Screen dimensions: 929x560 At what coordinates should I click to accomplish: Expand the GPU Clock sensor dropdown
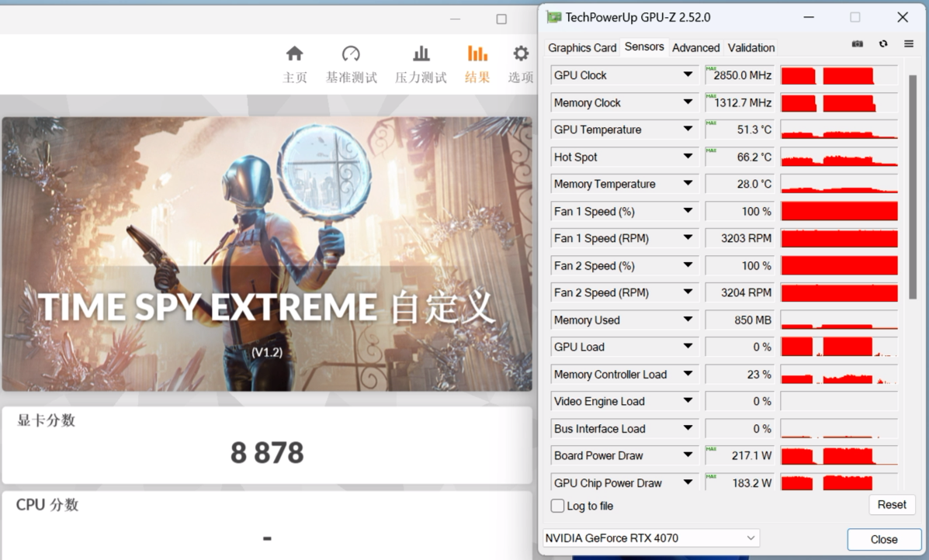point(688,75)
